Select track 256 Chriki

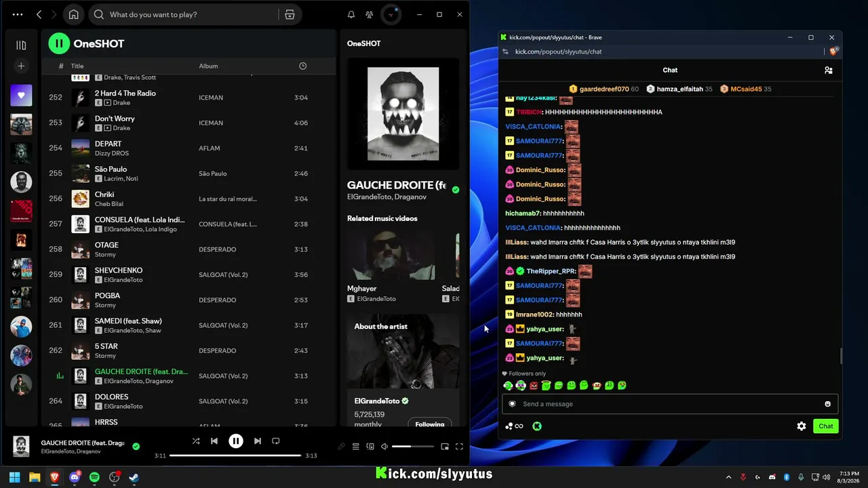(189, 199)
